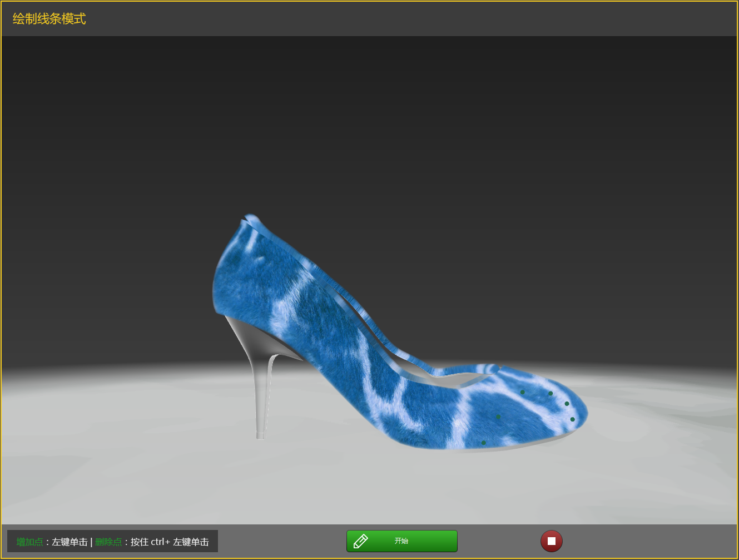
Task: Select the green point second closest to the toe tip
Action: tap(567, 404)
